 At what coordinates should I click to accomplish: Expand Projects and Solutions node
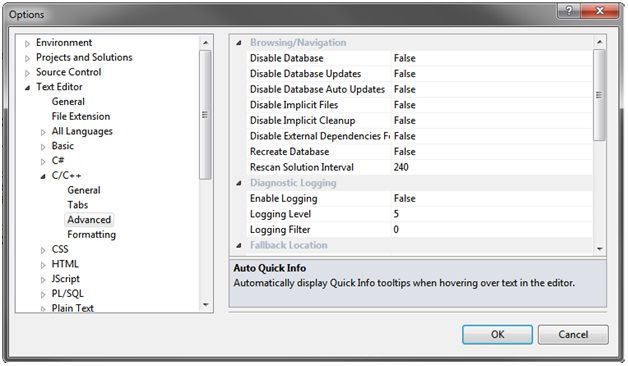click(x=27, y=58)
